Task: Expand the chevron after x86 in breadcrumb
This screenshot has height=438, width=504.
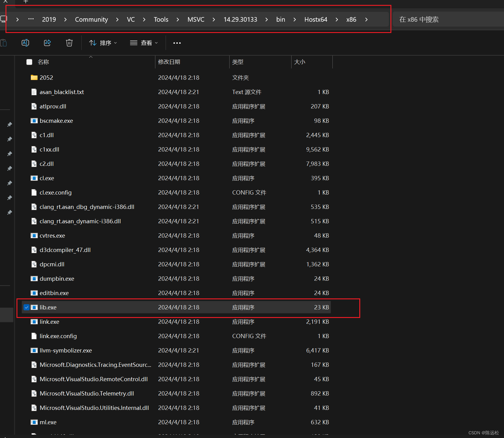Action: (366, 20)
